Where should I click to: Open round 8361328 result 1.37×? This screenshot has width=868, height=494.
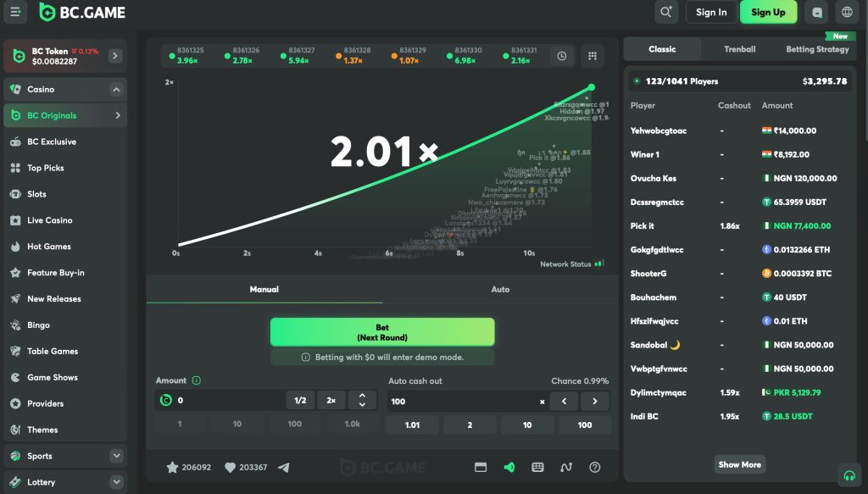(x=353, y=55)
